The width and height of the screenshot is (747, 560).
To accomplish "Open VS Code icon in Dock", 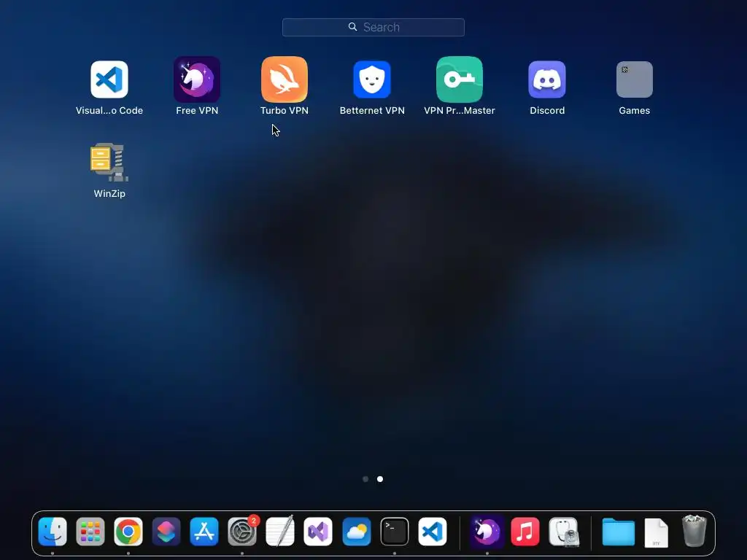I will point(433,532).
